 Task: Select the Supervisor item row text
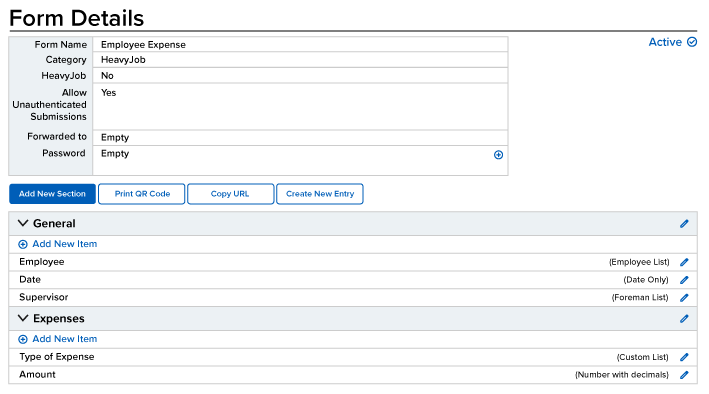click(43, 297)
